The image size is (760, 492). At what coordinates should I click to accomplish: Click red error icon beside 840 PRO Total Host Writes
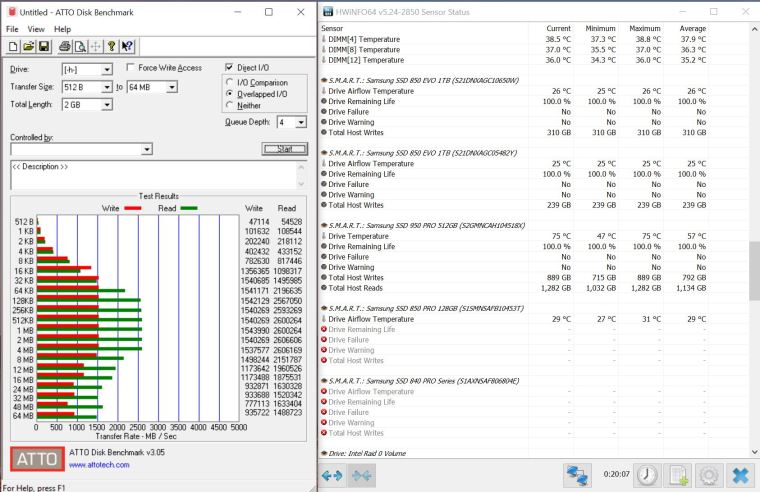[324, 433]
